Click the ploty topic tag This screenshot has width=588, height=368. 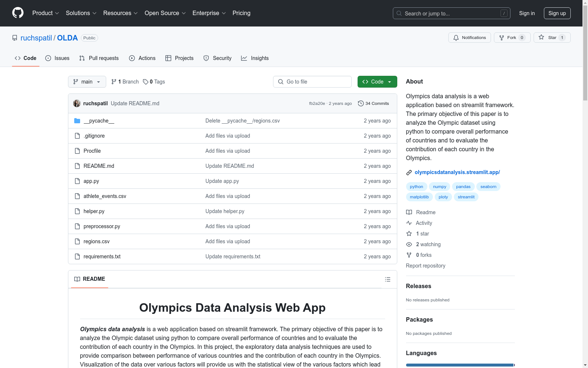443,197
